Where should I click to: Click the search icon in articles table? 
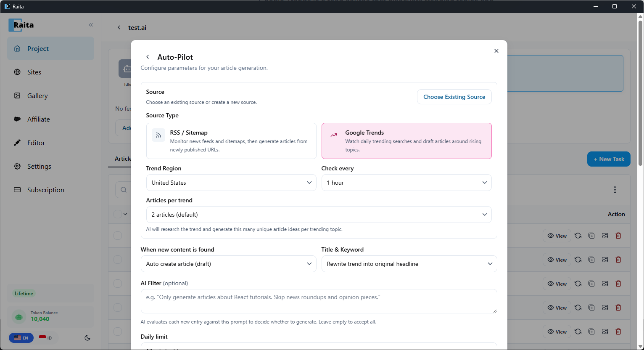124,190
